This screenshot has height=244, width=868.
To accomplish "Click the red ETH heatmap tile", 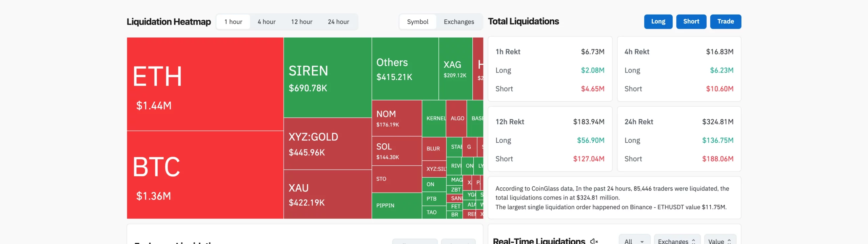I will 205,84.
